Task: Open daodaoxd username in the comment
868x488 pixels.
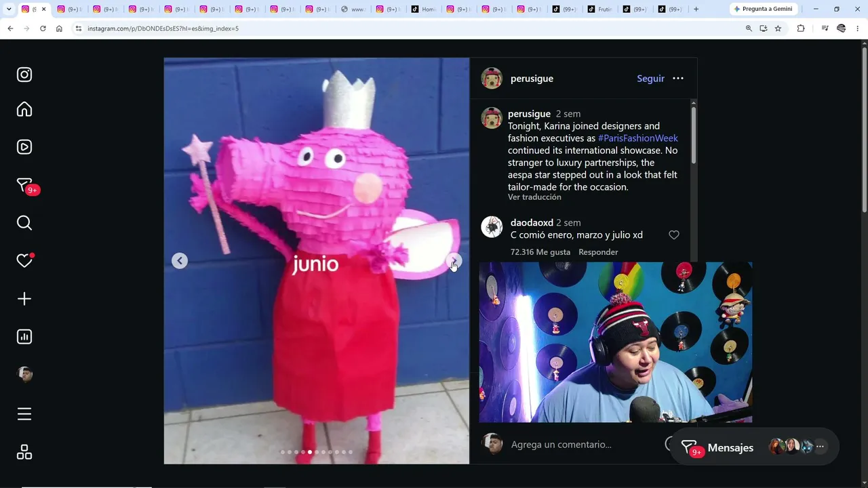Action: click(x=532, y=223)
